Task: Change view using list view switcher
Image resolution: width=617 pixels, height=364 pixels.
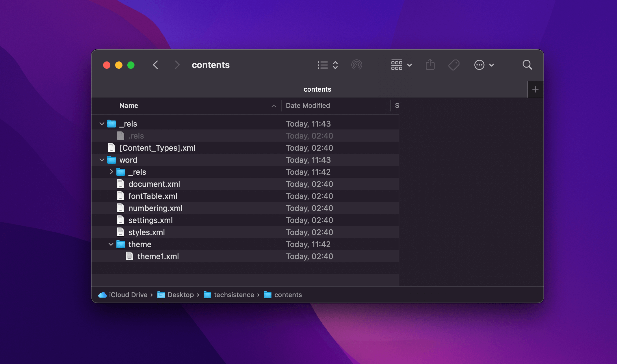Action: coord(327,65)
